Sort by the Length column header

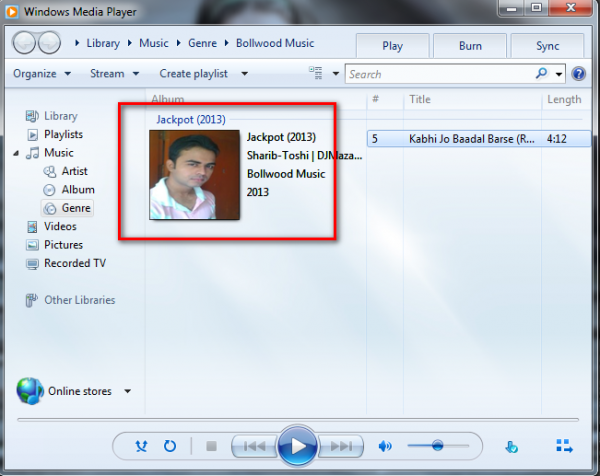pyautogui.click(x=564, y=99)
